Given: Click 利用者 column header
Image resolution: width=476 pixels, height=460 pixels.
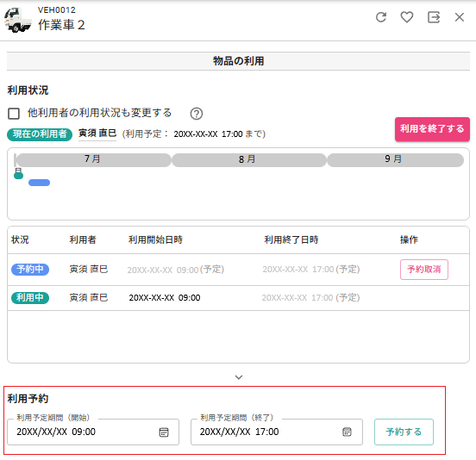Looking at the screenshot, I should (x=83, y=239).
